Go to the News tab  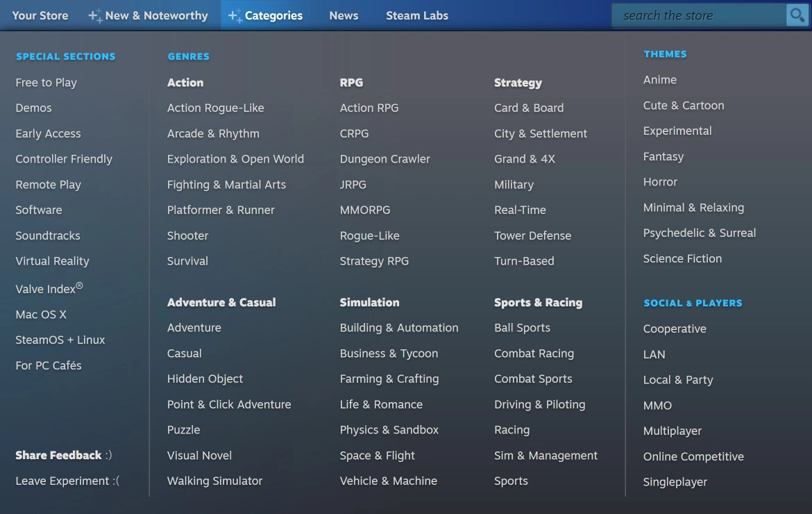[x=344, y=15]
